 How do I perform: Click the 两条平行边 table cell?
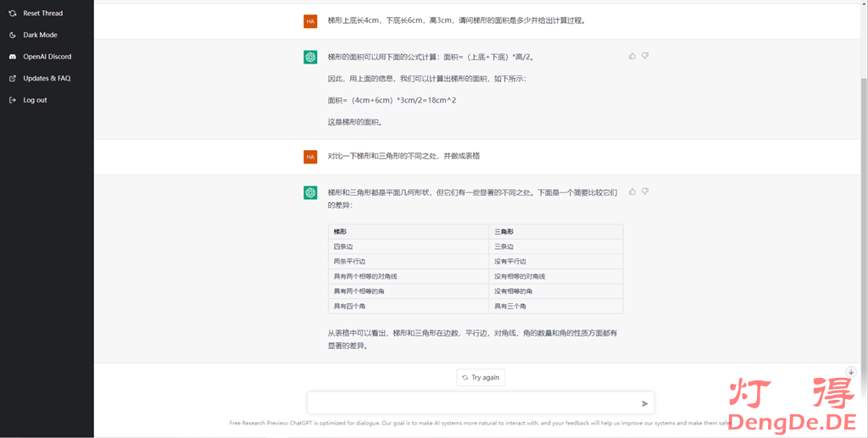349,261
